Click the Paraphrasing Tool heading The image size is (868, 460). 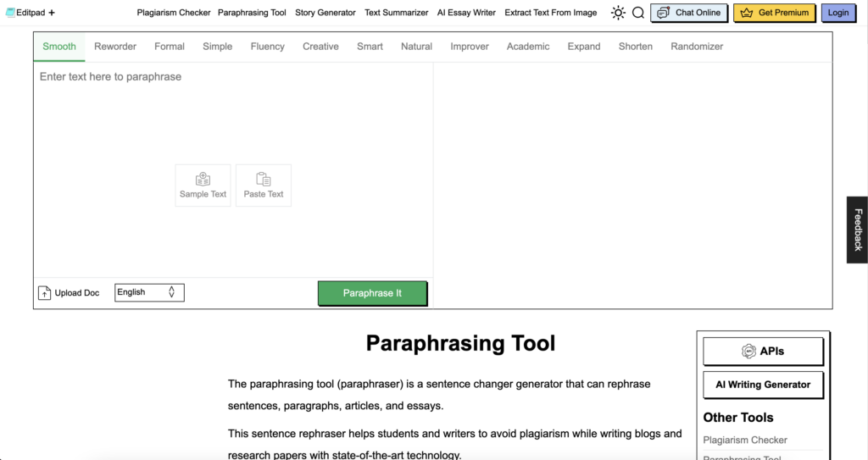point(460,343)
